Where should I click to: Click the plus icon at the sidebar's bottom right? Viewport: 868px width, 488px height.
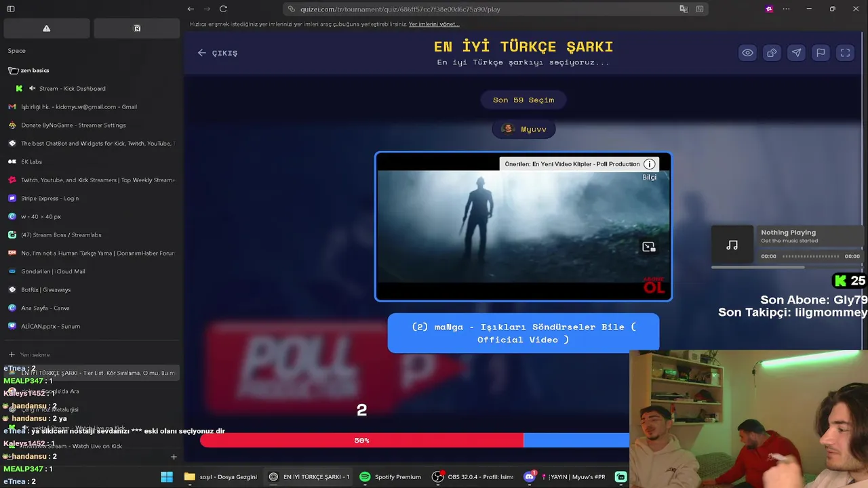pyautogui.click(x=174, y=457)
